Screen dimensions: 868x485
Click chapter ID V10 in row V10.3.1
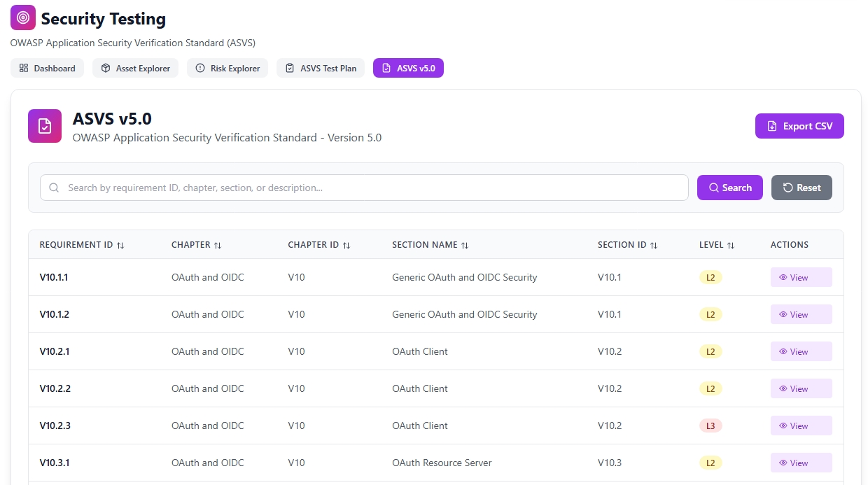296,463
